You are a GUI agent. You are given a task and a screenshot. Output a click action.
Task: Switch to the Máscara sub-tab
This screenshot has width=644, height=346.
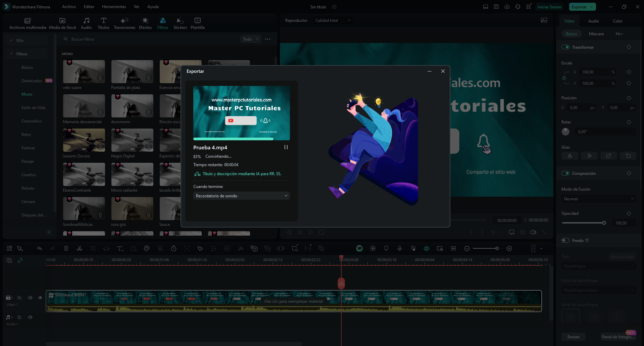pyautogui.click(x=596, y=34)
